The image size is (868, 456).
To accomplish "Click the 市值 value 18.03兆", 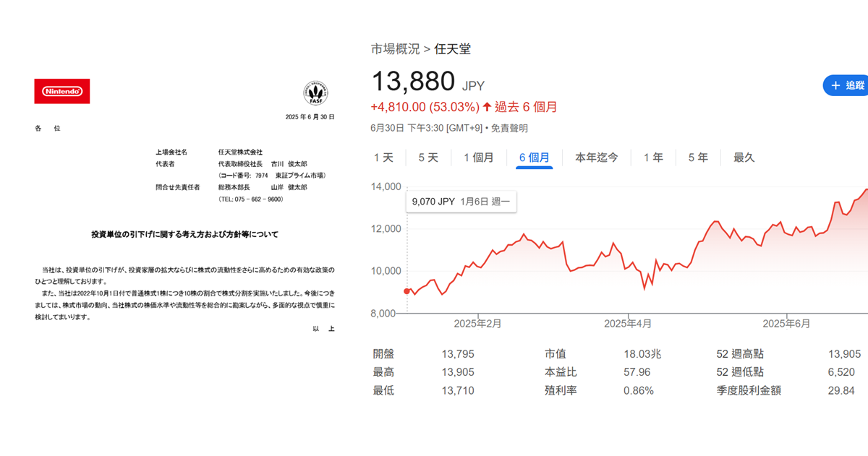I will tap(642, 354).
